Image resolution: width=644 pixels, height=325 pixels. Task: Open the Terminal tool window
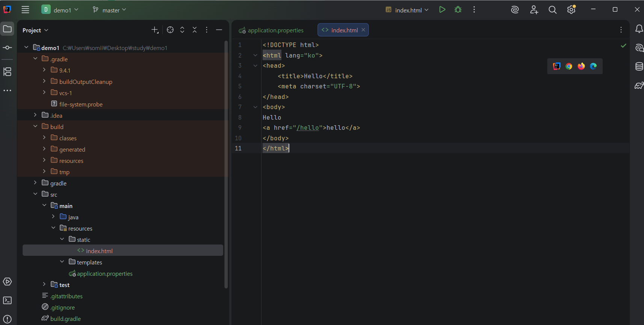point(8,301)
